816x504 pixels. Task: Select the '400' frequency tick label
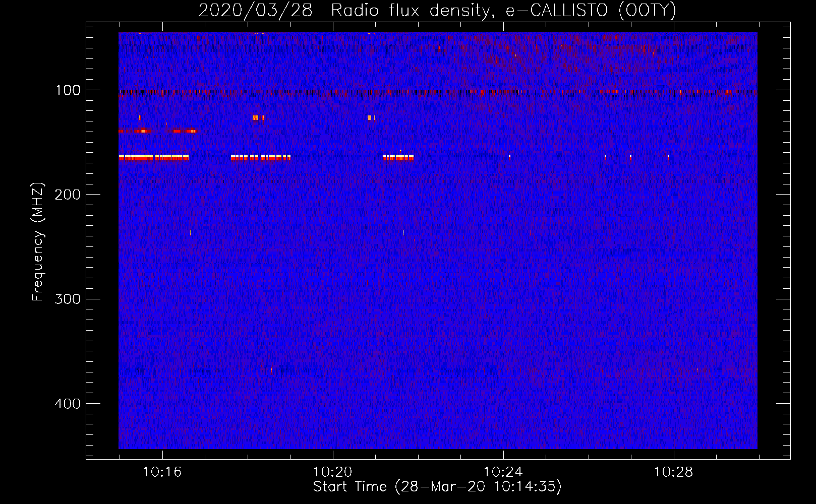pyautogui.click(x=68, y=404)
